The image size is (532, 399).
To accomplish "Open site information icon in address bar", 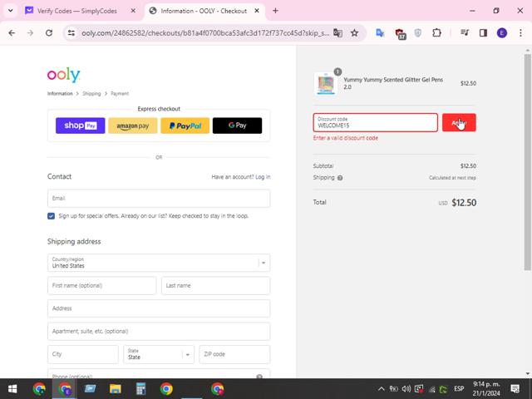I will (71, 33).
